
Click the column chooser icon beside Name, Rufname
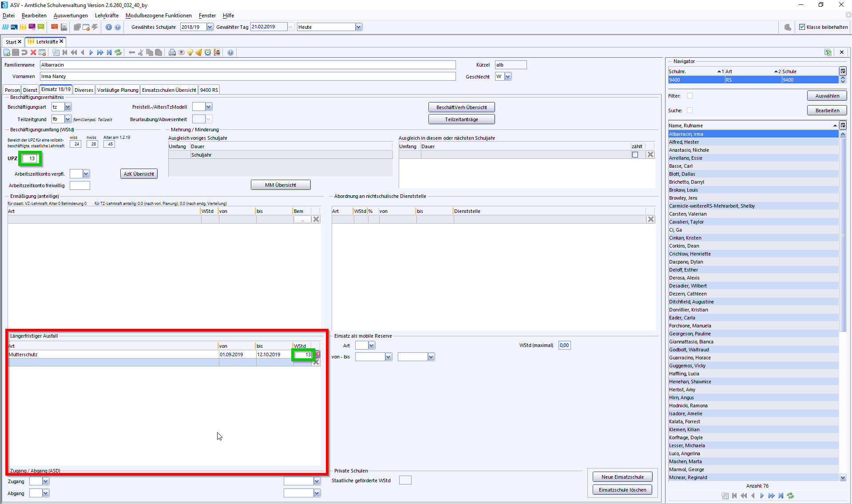pyautogui.click(x=843, y=125)
